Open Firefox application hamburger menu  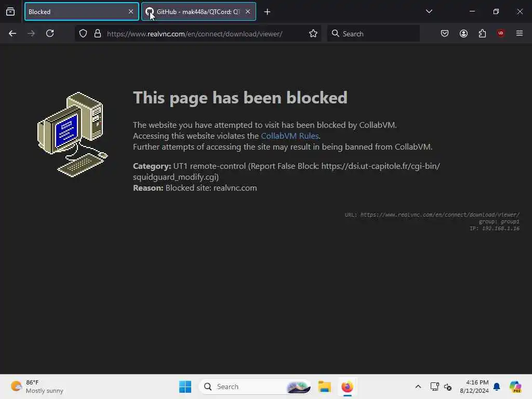click(519, 33)
